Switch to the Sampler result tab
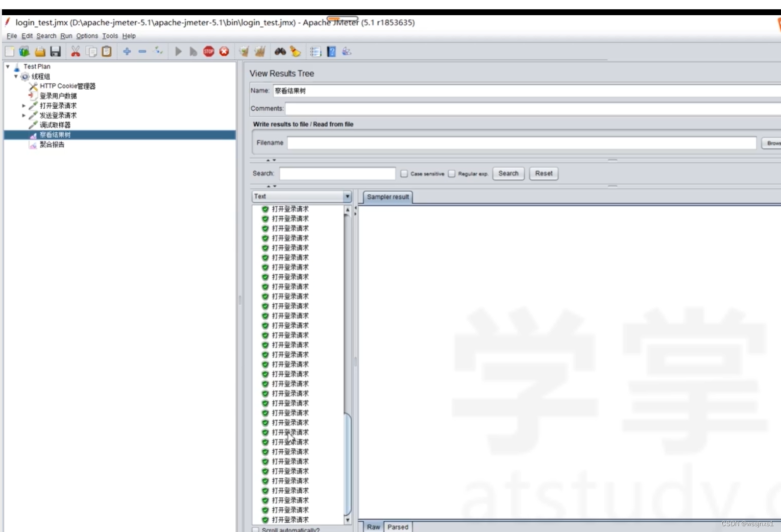Image resolution: width=781 pixels, height=532 pixels. pyautogui.click(x=388, y=197)
